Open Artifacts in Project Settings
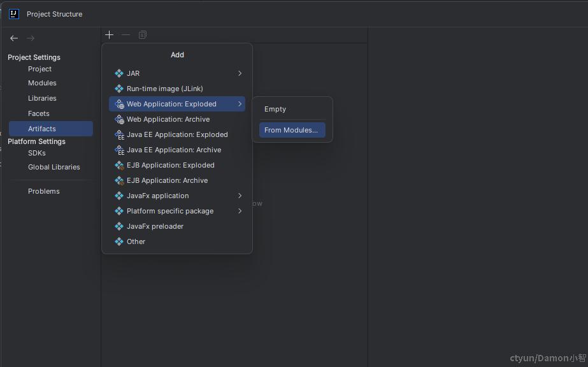Screen dimensions: 588x367 (50, 129)
